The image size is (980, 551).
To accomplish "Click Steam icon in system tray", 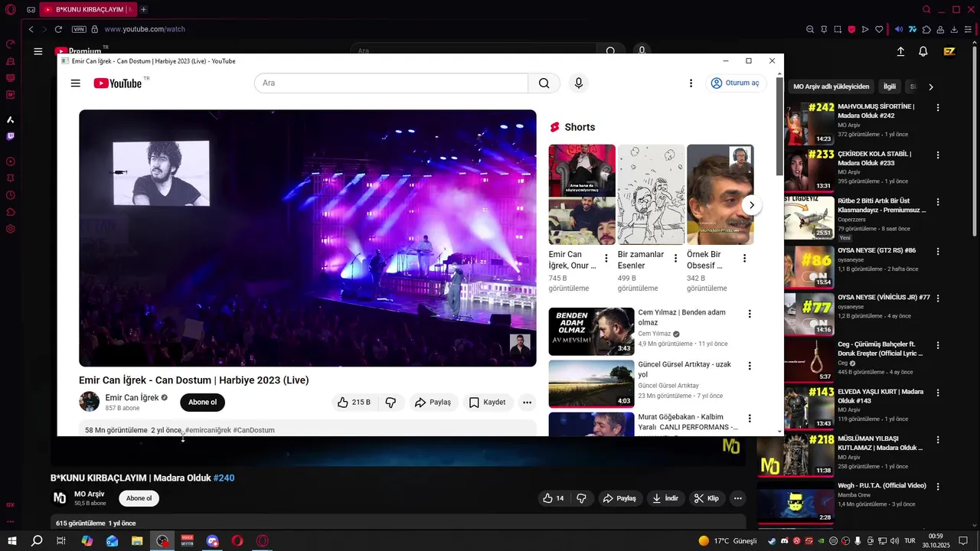I will pos(772,541).
